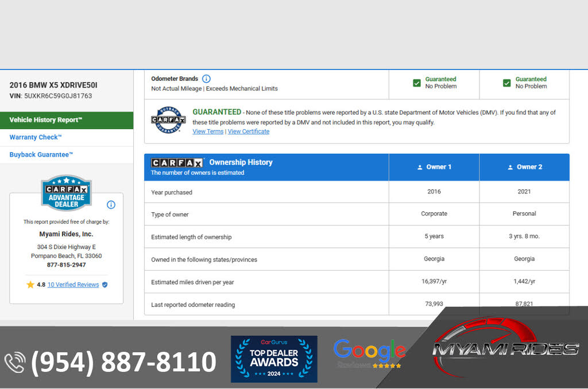Viewport: 588px width, 389px height.
Task: Click the 73,993 odometer reading
Action: (434, 304)
